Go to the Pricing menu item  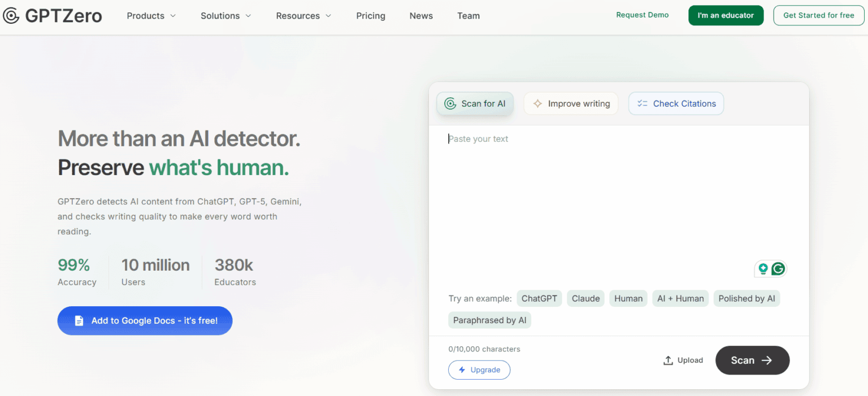(370, 16)
